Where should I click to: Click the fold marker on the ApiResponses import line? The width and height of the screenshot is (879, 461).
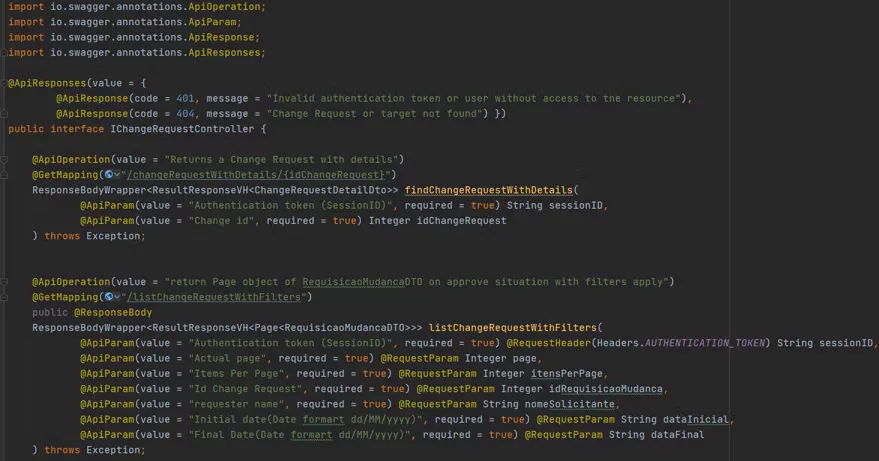click(4, 53)
